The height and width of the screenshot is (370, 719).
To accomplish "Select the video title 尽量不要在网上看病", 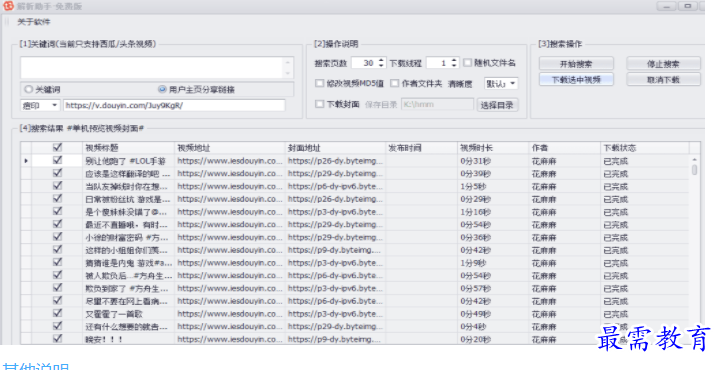I will coord(127,301).
